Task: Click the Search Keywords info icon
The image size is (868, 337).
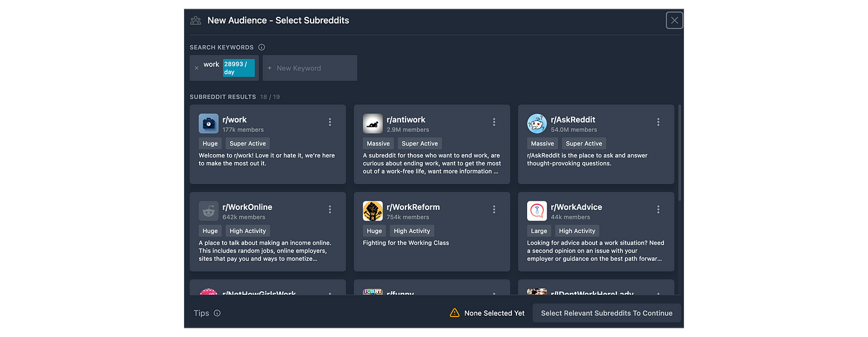Action: 262,47
